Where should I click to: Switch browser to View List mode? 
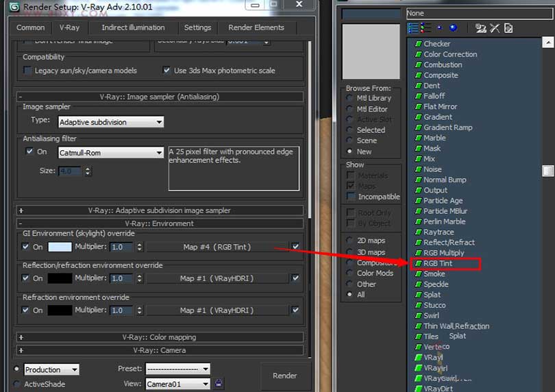413,28
